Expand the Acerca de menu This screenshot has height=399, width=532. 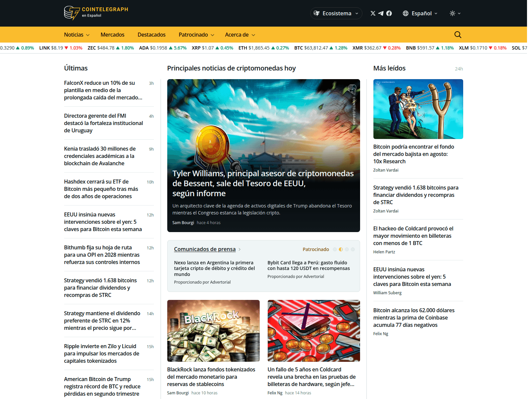click(240, 35)
